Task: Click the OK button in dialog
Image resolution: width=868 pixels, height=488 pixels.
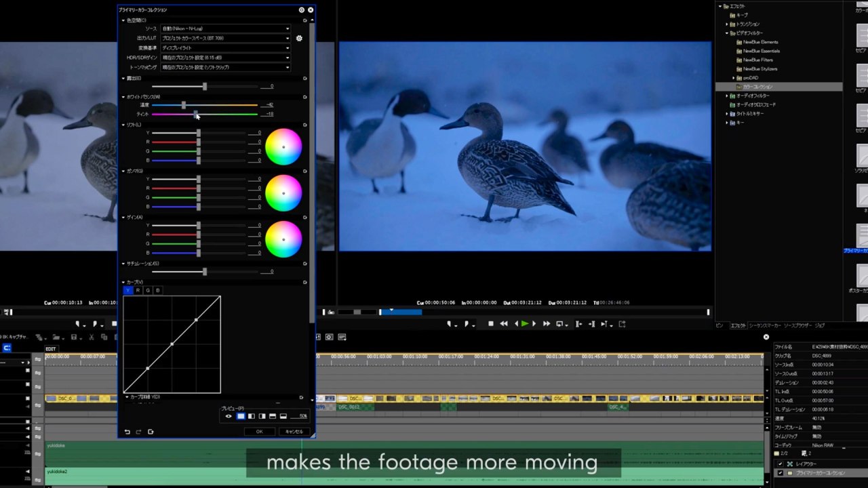Action: [259, 432]
